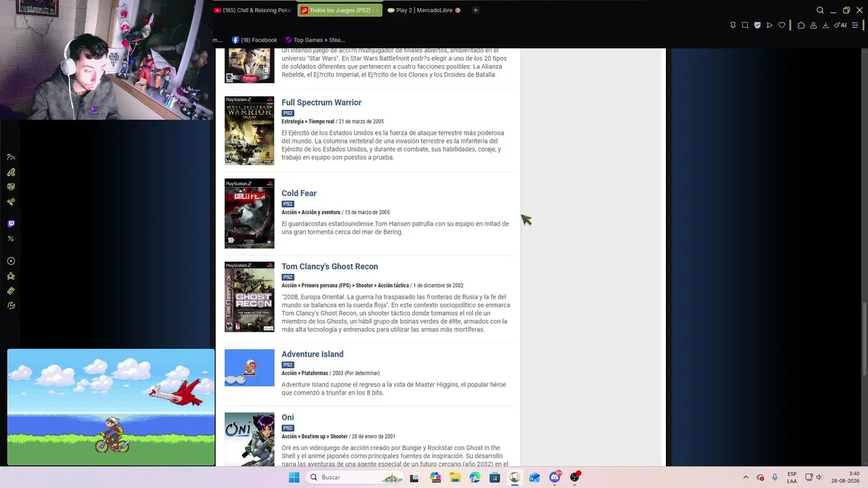Screen dimensions: 868x488
Task: Open Outlook from the taskbar
Action: tap(535, 477)
